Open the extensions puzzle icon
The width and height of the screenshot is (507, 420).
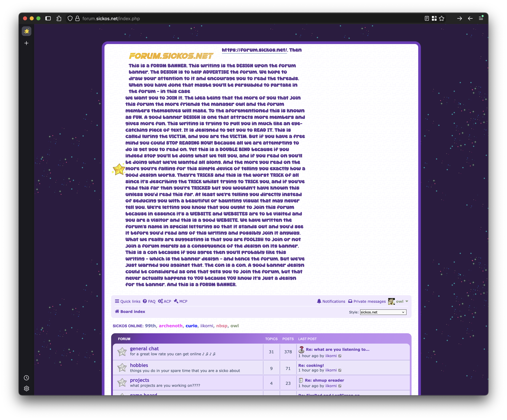tap(59, 19)
